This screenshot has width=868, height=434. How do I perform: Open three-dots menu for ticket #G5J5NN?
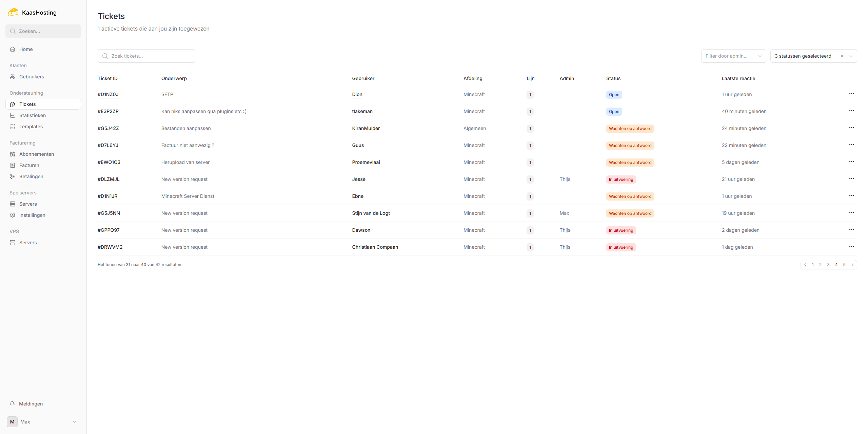pos(851,213)
